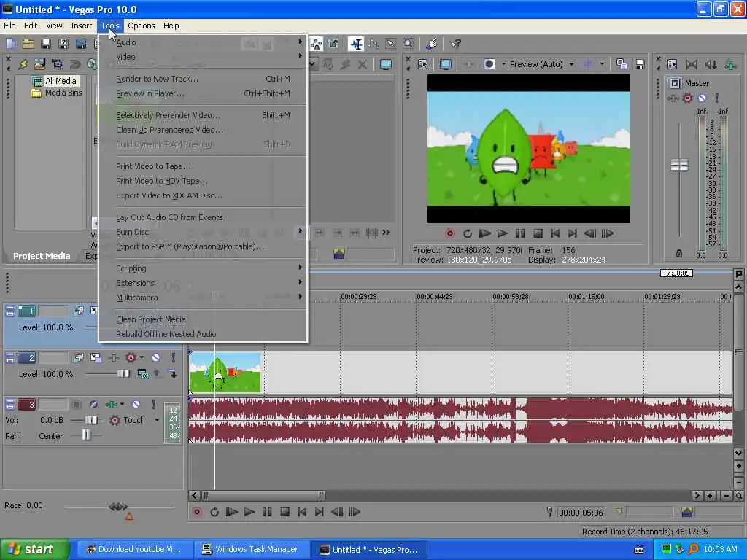Toggle Mute on video Track 2

tap(155, 357)
